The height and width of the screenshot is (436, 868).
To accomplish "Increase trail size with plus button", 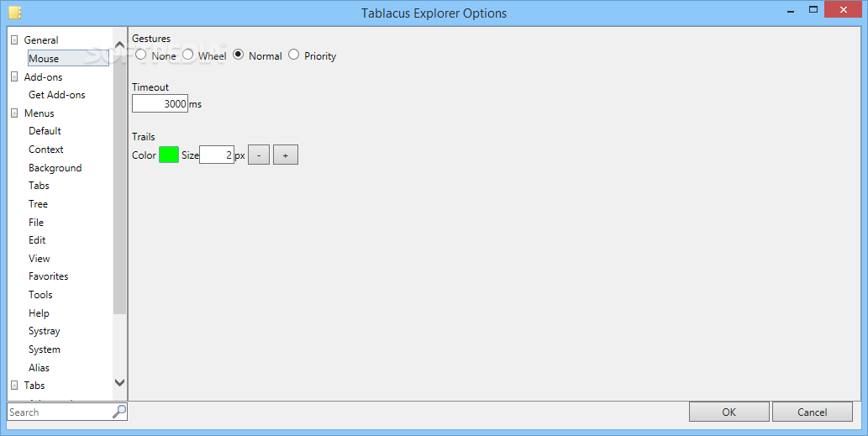I will [286, 155].
